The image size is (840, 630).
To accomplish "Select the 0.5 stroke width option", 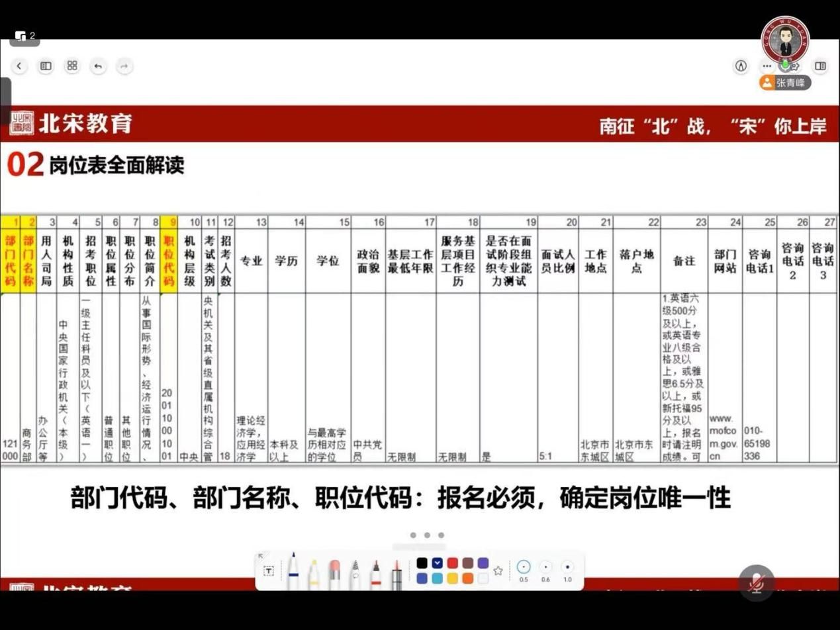I will (x=524, y=567).
